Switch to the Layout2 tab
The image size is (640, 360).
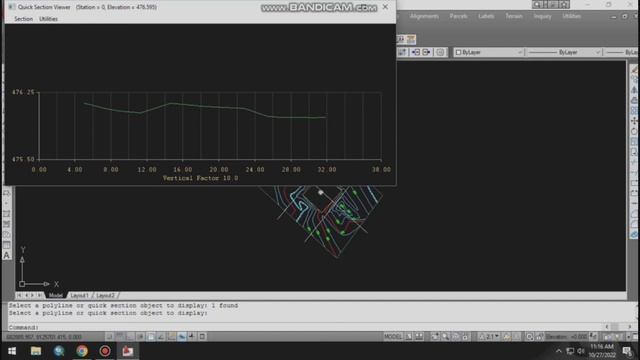(x=105, y=295)
